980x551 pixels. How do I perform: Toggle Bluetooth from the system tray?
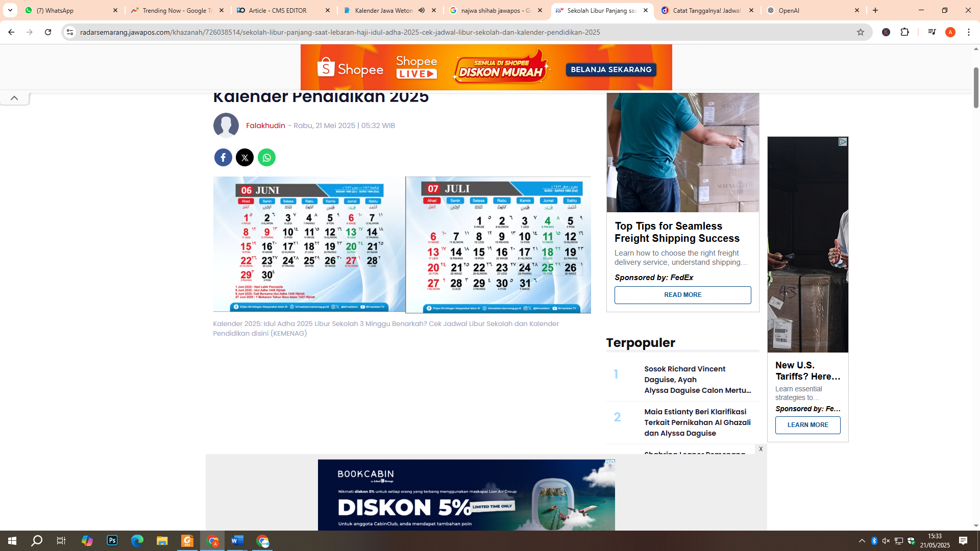pyautogui.click(x=874, y=541)
